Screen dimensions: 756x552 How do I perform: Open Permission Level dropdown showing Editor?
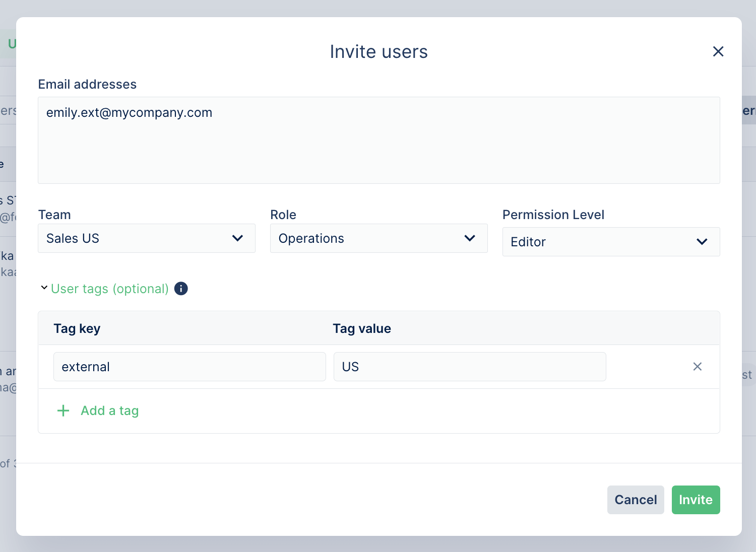click(x=611, y=242)
